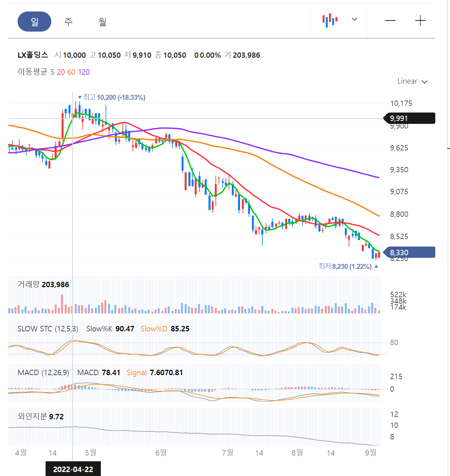Click the 외인지분 indicator label
This screenshot has height=476, width=450.
(32, 416)
